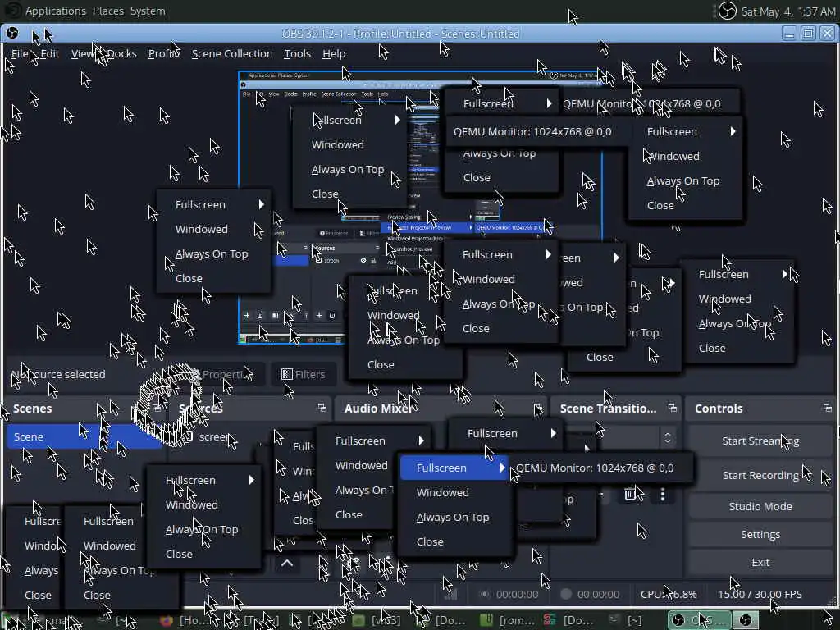Screen dimensions: 840x630
Task: Select the highlighted Fullscreen context menu entry
Action: click(454, 468)
